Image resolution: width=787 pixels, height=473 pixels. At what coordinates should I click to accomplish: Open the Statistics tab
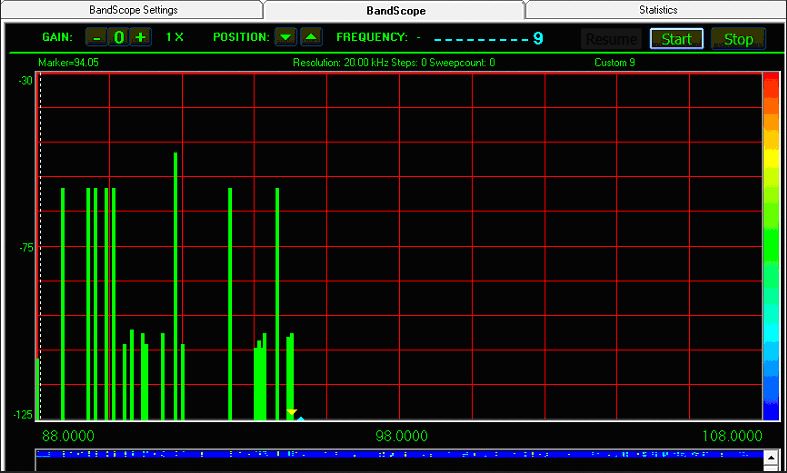(658, 10)
